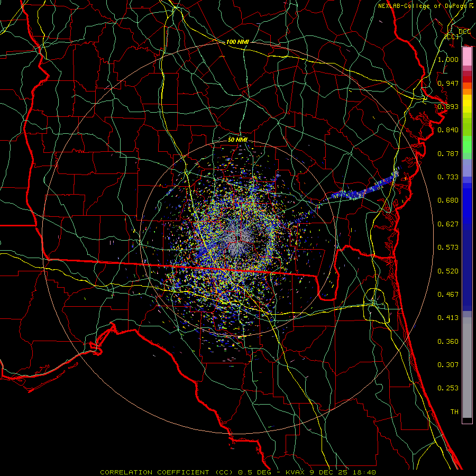
Task: Click the NEXLAB-College of DuPage label
Action: tap(423, 6)
